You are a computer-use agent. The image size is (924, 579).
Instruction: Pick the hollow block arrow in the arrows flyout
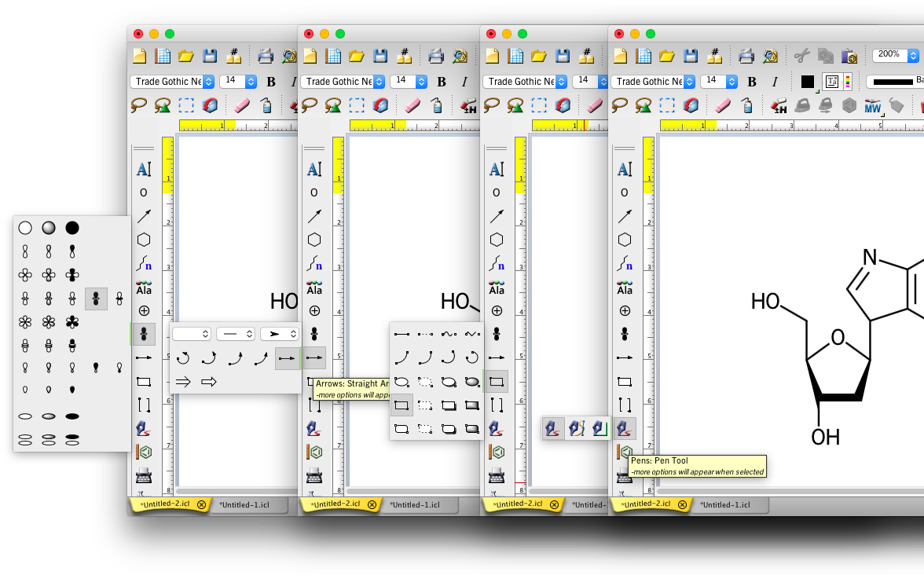209,382
